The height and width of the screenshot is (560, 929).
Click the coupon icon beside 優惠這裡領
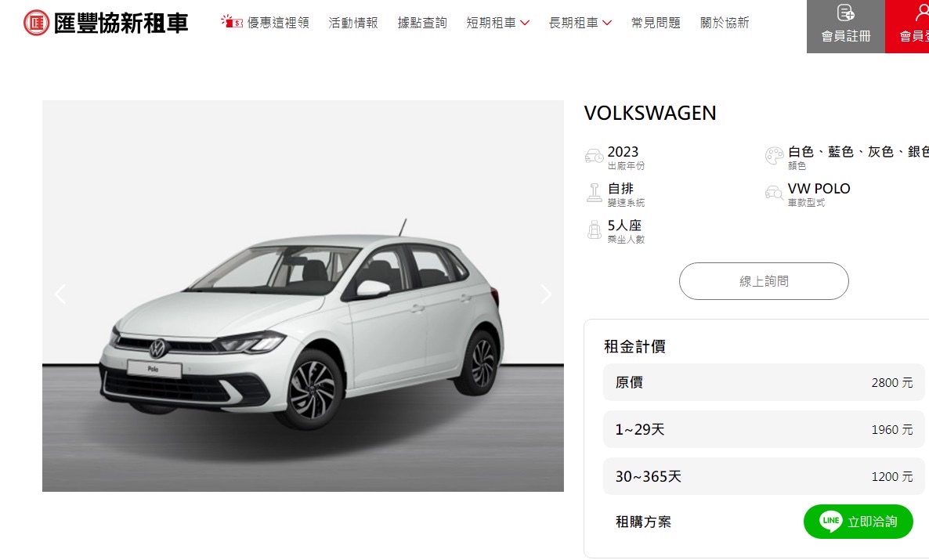232,22
